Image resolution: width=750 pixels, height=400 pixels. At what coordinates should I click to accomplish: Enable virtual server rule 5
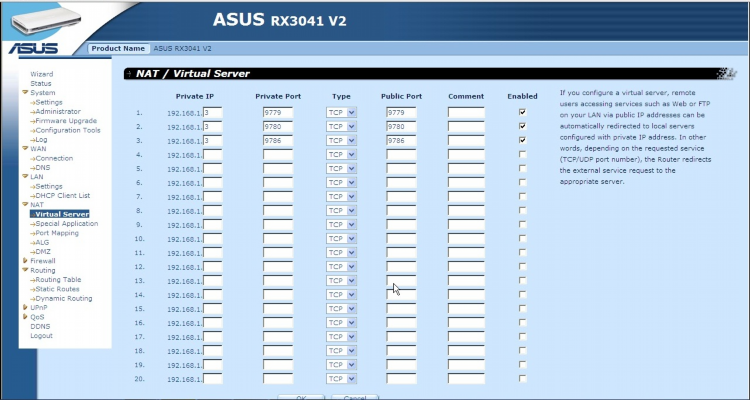[522, 168]
